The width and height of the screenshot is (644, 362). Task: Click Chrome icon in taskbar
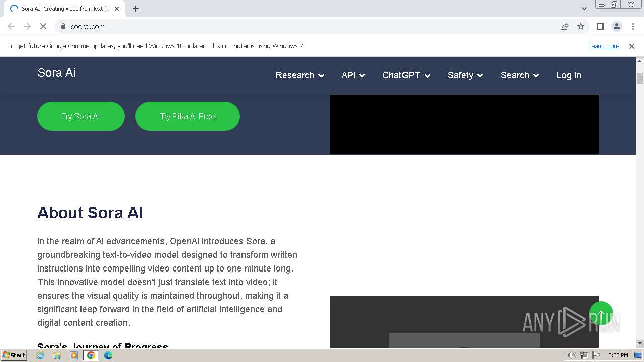pyautogui.click(x=91, y=355)
